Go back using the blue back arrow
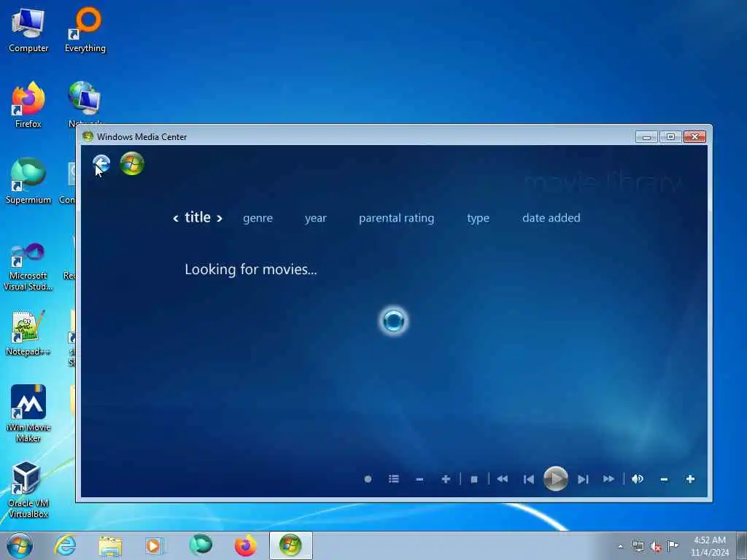The width and height of the screenshot is (747, 560). click(101, 164)
